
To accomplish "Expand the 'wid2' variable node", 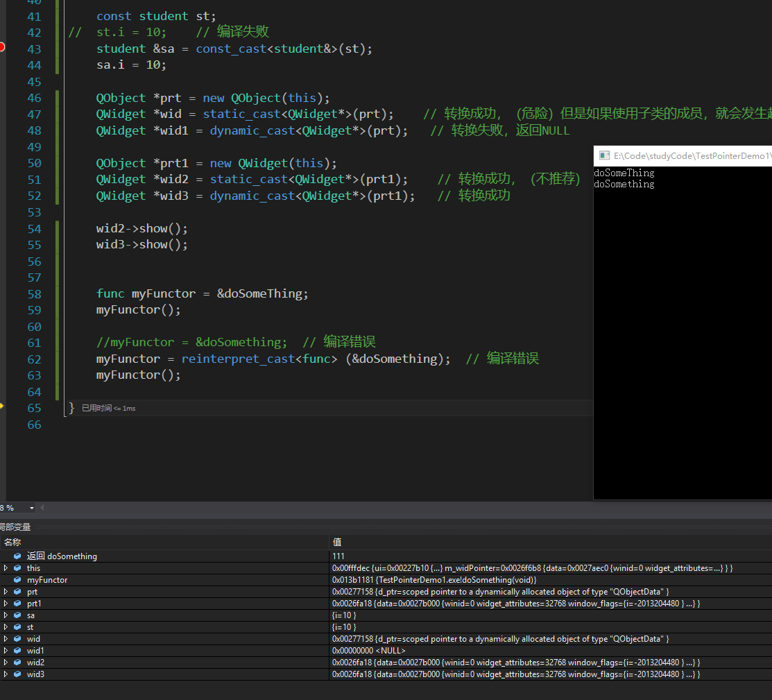I will [6, 663].
